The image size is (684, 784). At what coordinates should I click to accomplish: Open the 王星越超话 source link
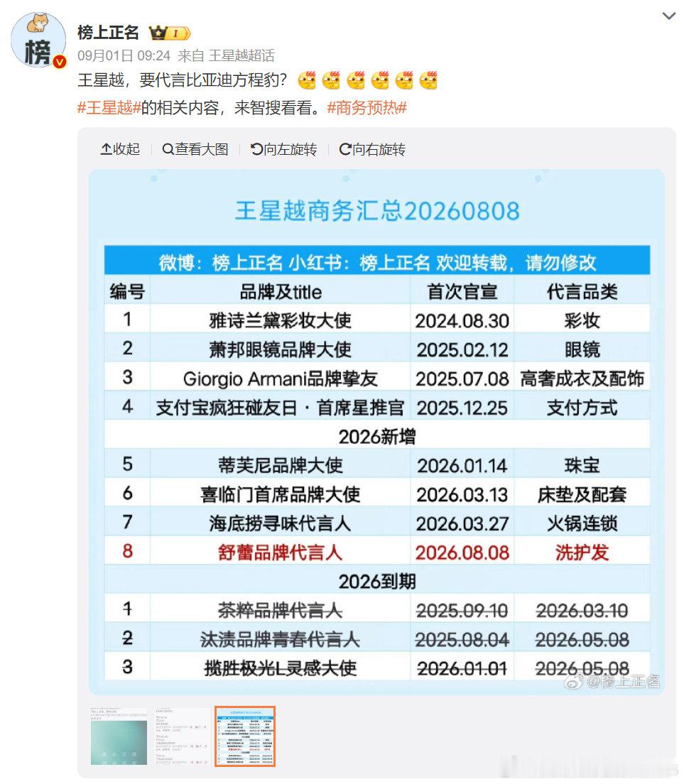point(241,55)
